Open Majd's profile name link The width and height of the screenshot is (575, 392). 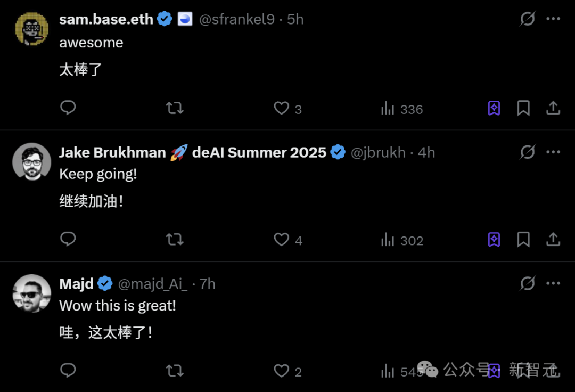[x=76, y=284]
